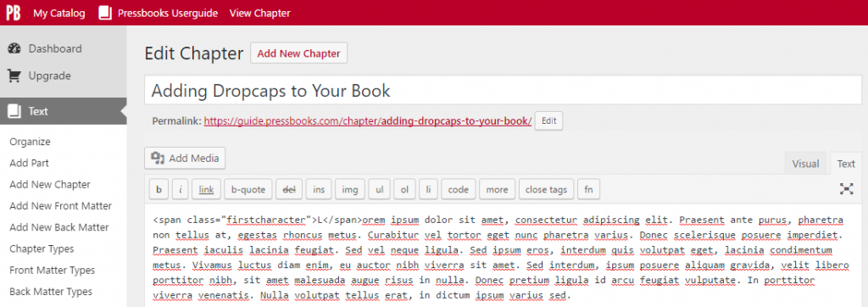
Task: Switch to the Visual editor tab
Action: tap(805, 164)
